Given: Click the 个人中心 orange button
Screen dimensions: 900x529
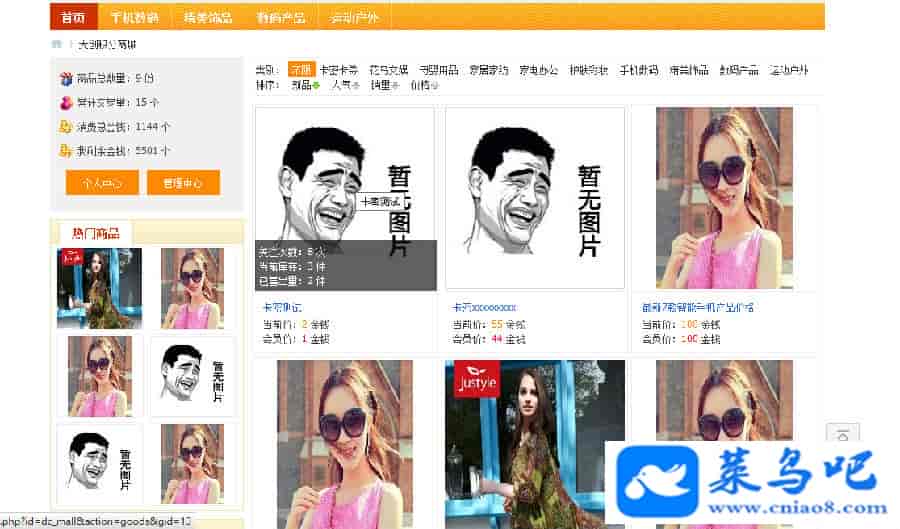Looking at the screenshot, I should 102,183.
